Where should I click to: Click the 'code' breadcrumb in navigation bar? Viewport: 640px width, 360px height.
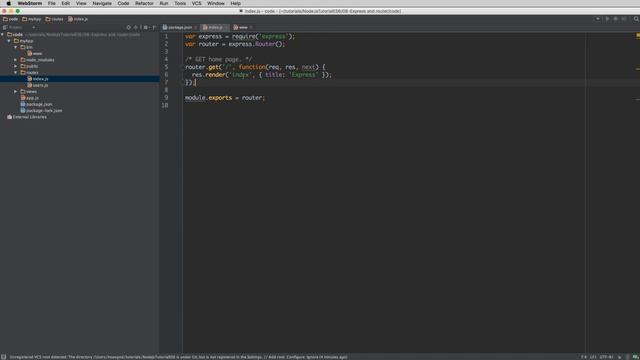pyautogui.click(x=11, y=19)
